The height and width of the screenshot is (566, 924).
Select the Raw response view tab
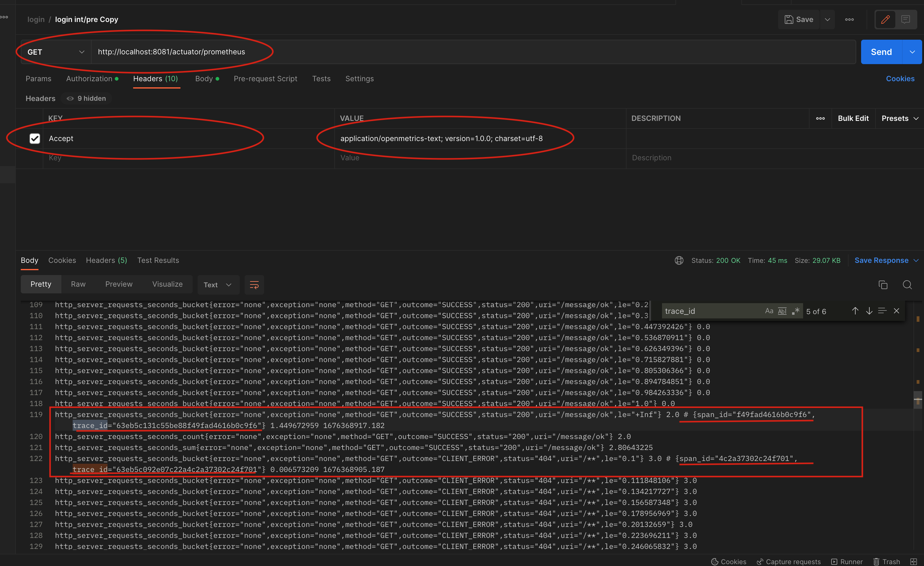[78, 284]
